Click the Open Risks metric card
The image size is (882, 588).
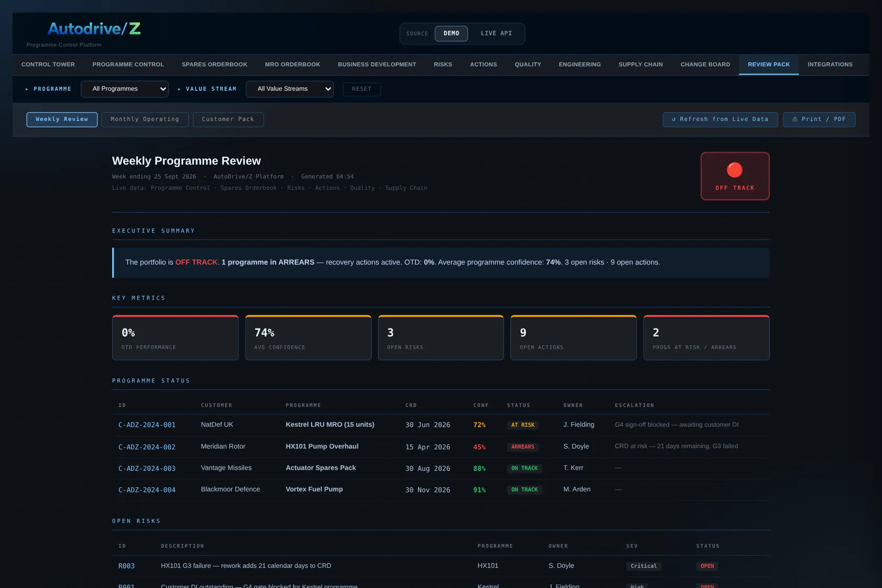click(x=441, y=338)
